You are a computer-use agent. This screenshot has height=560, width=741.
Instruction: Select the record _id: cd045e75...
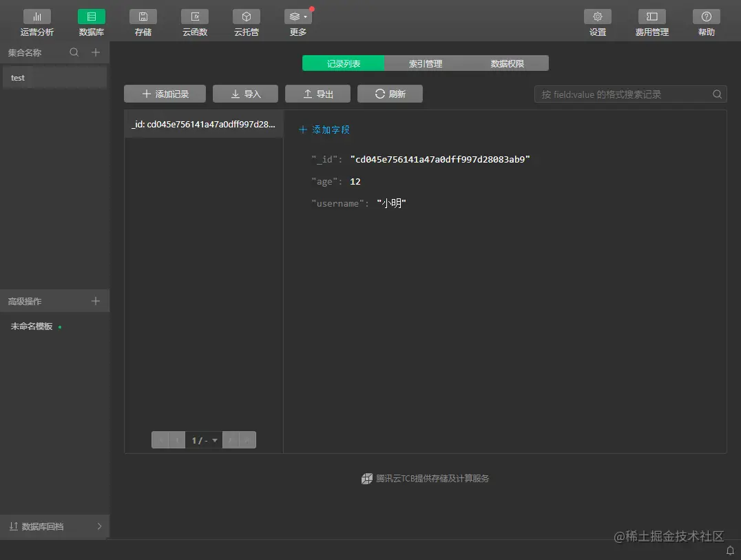point(204,124)
